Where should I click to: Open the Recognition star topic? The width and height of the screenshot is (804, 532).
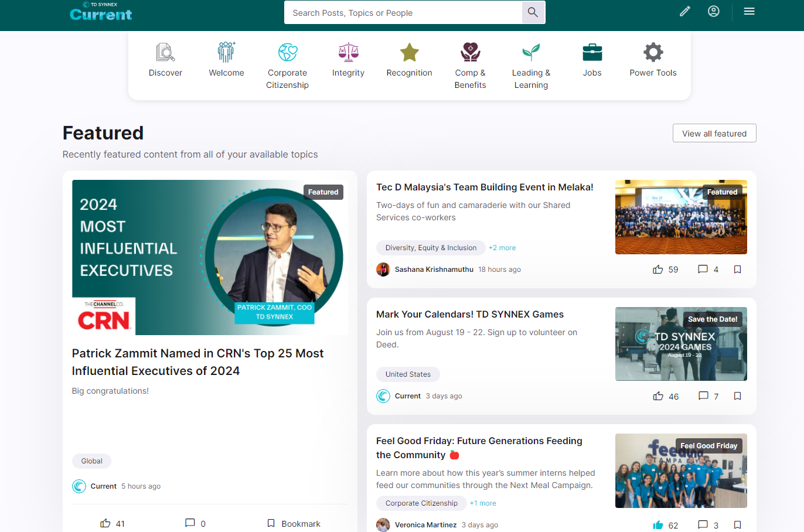pos(409,60)
